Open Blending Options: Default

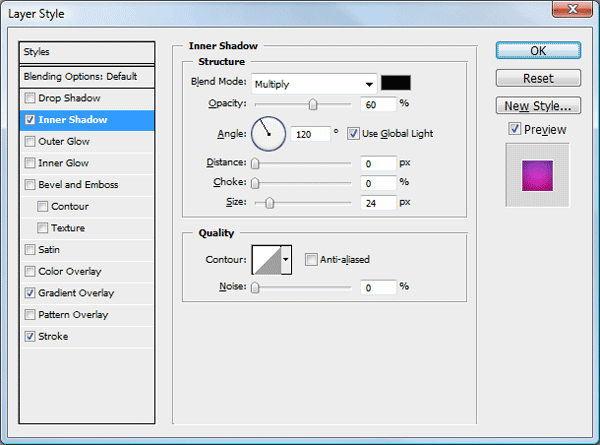click(x=87, y=77)
